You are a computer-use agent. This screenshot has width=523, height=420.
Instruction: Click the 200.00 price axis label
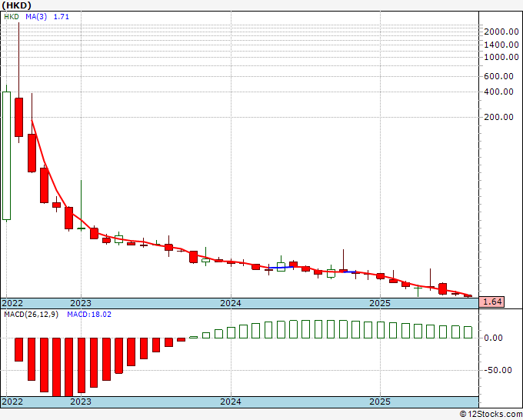coord(498,117)
